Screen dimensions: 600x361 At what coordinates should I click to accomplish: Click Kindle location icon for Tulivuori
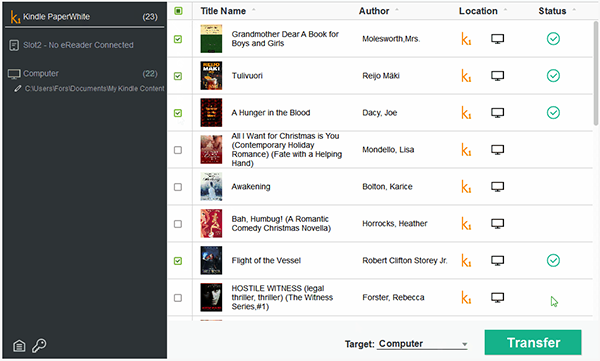[466, 76]
